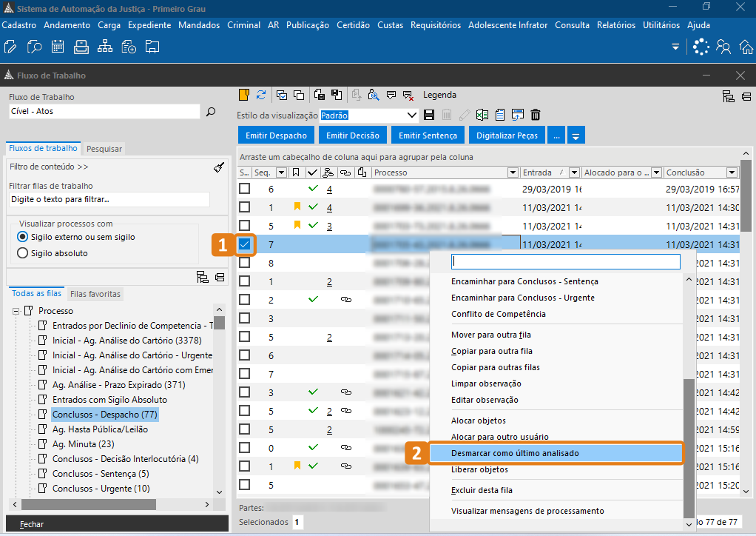Open the document search magnifier icon
This screenshot has width=756, height=536.
34,47
